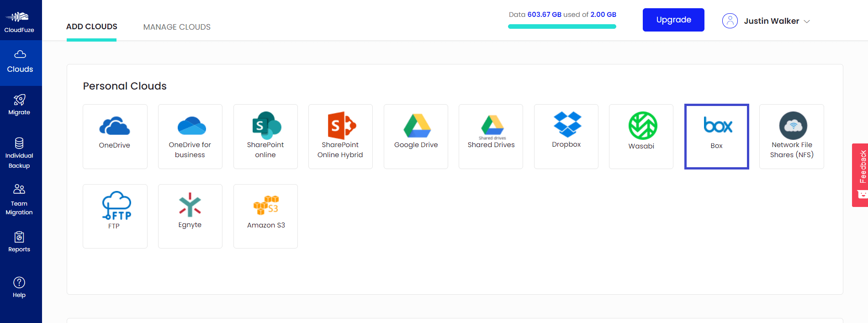Add an FTP cloud

[115, 216]
